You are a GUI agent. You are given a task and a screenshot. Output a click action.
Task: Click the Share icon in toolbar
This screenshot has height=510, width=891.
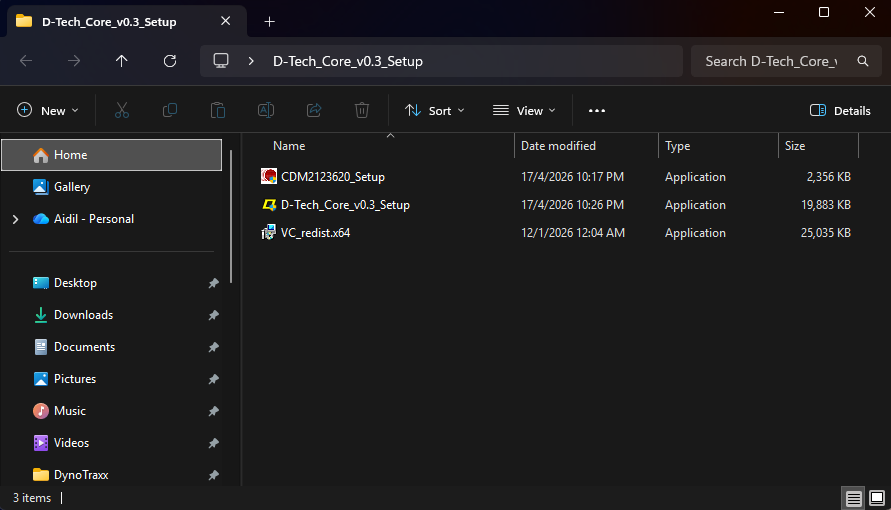pos(314,110)
